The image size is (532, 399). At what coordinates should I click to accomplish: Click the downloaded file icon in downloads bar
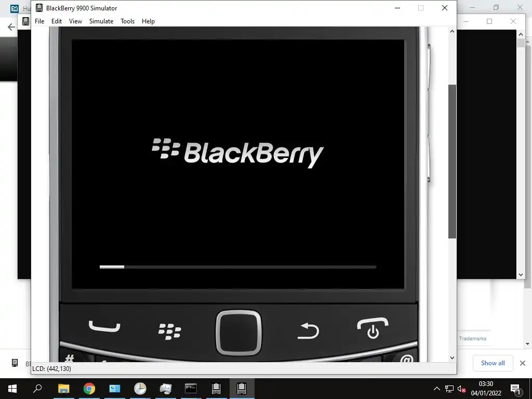15,363
